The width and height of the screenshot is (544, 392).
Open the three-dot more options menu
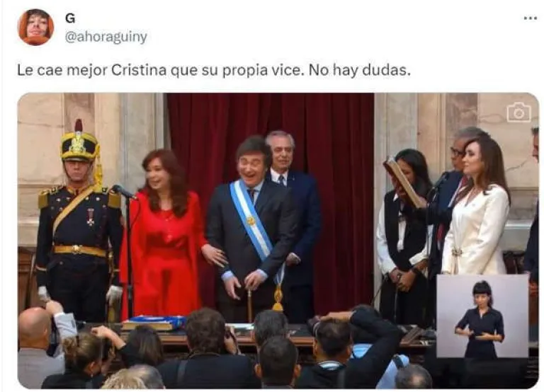530,18
